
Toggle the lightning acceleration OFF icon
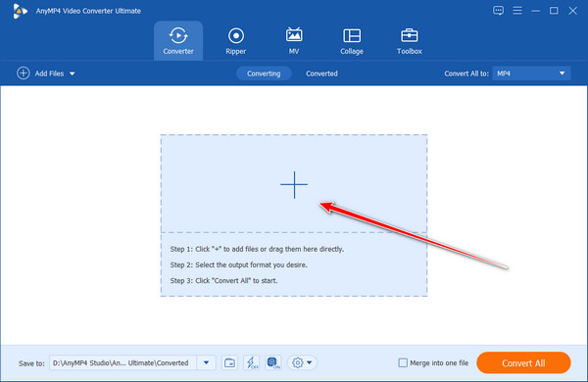[x=251, y=362]
